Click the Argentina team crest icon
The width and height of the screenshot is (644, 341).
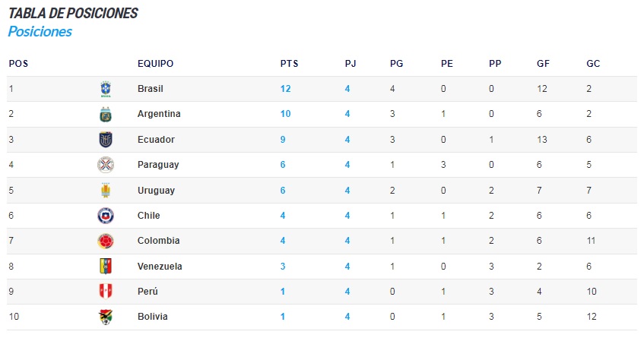coord(106,115)
